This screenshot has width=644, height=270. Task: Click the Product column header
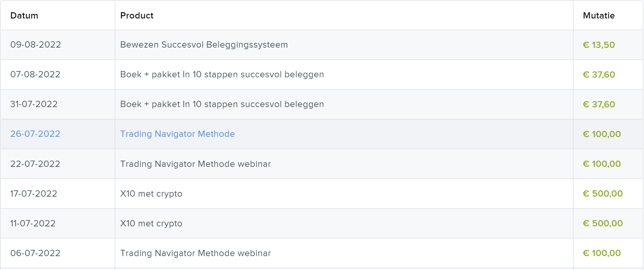[x=137, y=16]
